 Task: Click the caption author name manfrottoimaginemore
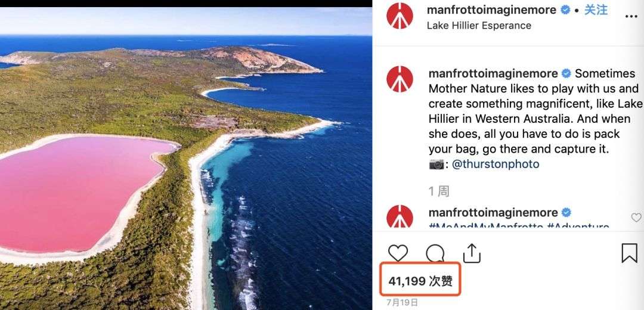click(x=493, y=73)
